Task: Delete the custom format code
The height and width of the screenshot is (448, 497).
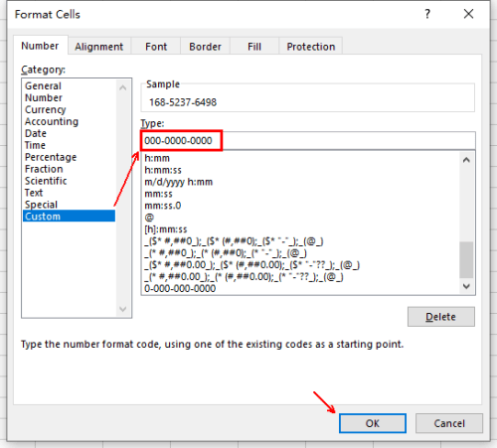Action: pos(441,317)
